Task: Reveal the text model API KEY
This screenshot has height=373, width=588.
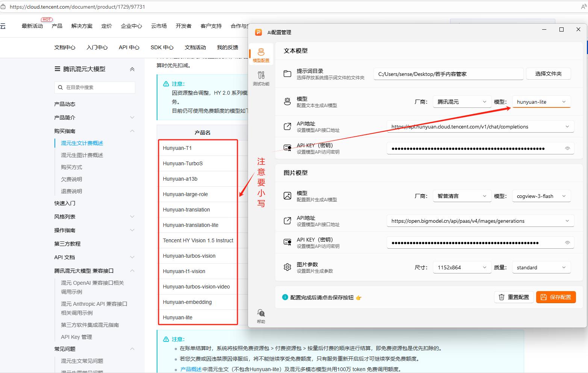Action: pyautogui.click(x=567, y=148)
